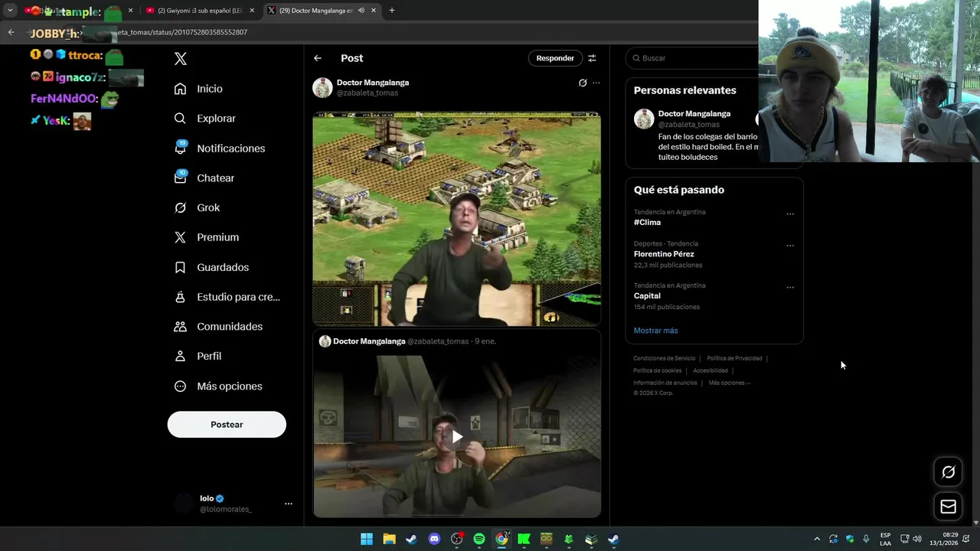Open Windows Start menu
980x551 pixels.
[x=367, y=539]
